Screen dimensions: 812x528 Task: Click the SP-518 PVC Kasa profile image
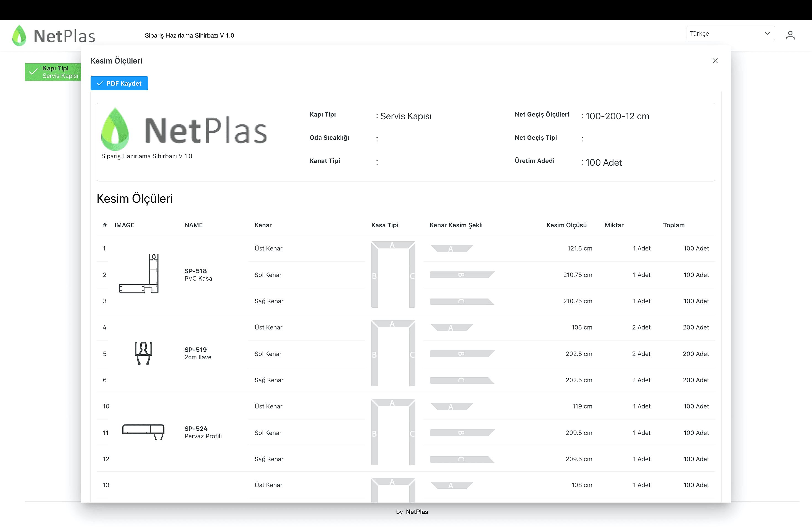click(x=139, y=274)
